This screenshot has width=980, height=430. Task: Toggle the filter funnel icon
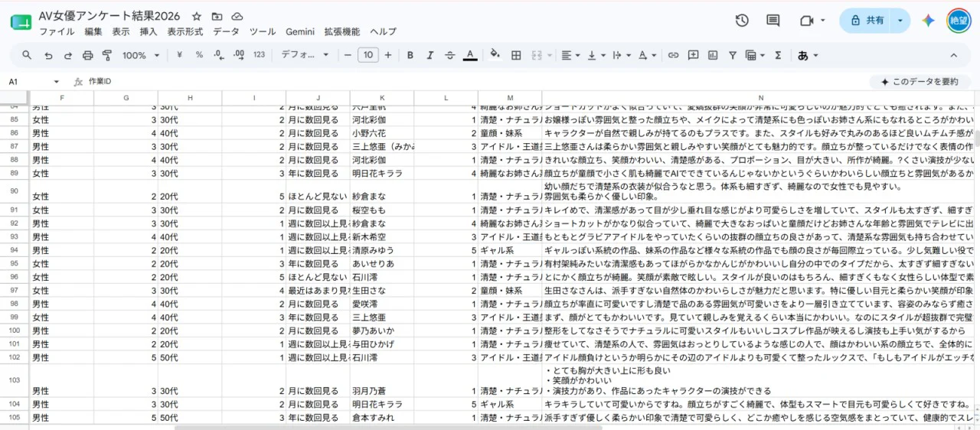tap(733, 55)
